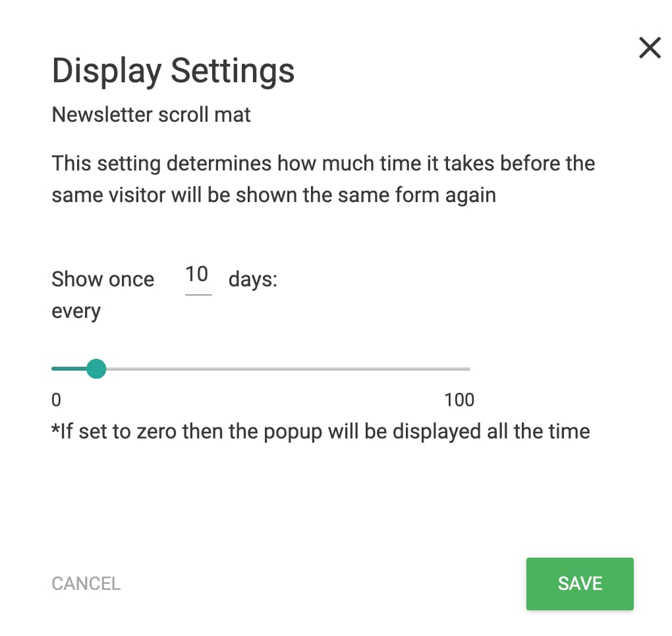
Task: Click the word 'every' under Show once
Action: 76,312
